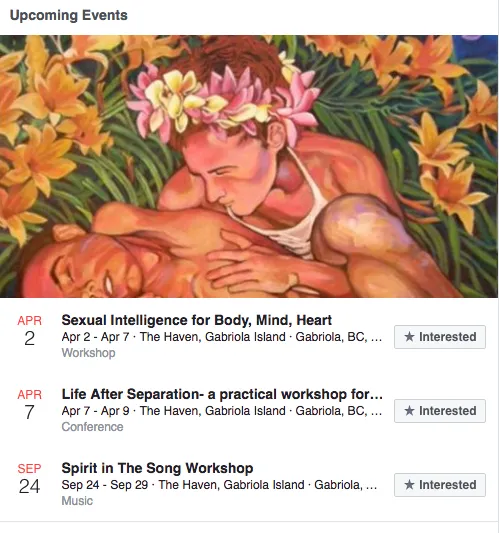This screenshot has width=499, height=533.
Task: Click the Upcoming Events heading
Action: tap(69, 15)
